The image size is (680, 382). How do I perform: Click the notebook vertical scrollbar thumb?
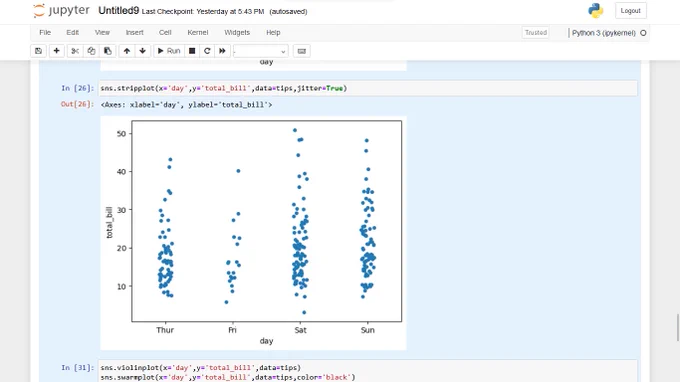678,328
